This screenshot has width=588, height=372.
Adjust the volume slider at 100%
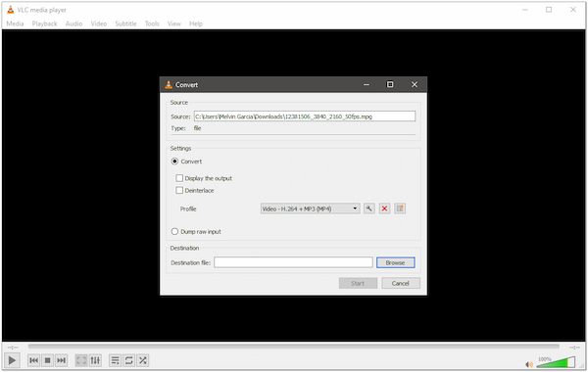click(556, 362)
